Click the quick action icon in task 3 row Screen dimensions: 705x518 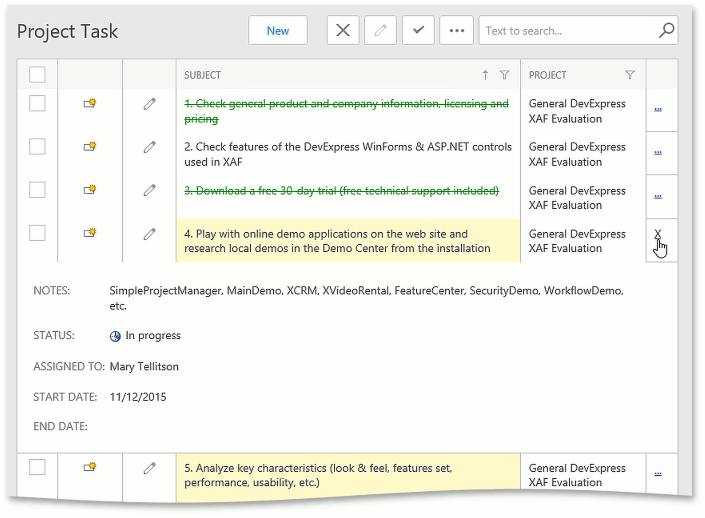(x=90, y=190)
